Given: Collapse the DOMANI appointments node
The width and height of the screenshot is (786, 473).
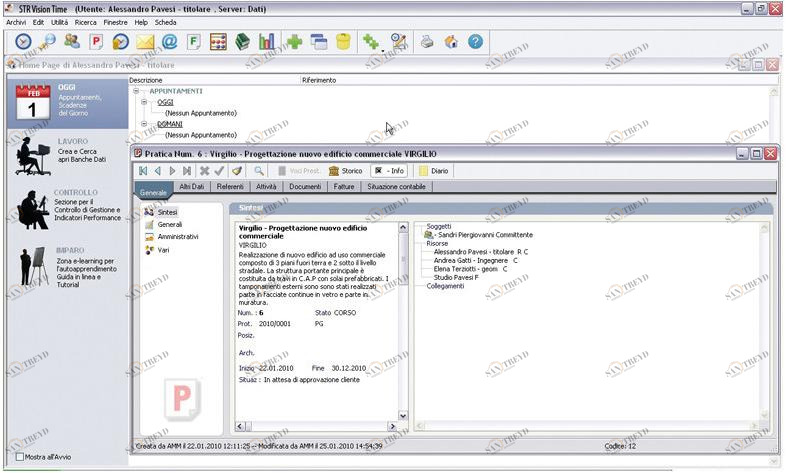Looking at the screenshot, I should [x=144, y=124].
